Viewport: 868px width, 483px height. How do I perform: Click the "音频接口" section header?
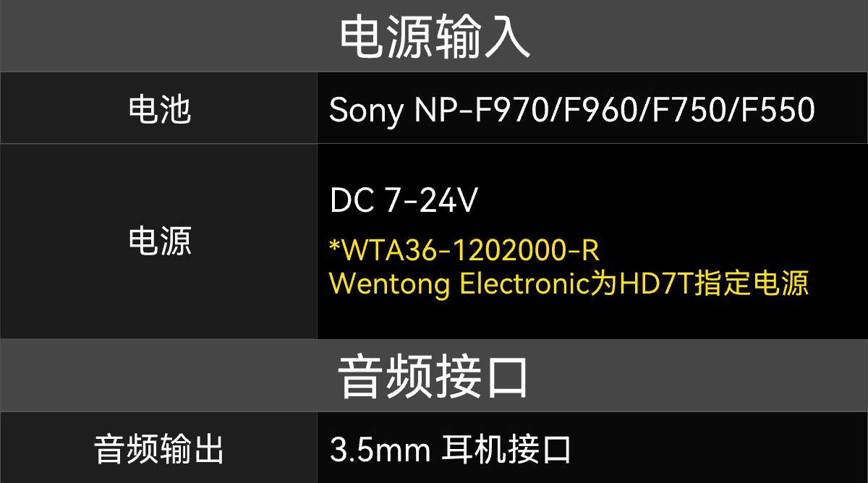pyautogui.click(x=434, y=376)
